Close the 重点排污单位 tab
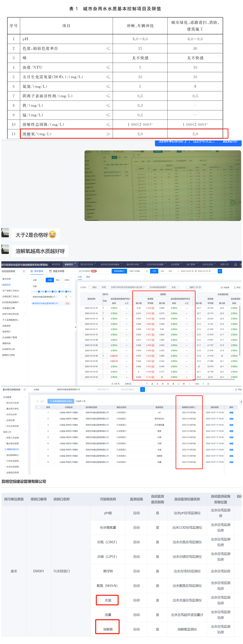 click(x=141, y=263)
